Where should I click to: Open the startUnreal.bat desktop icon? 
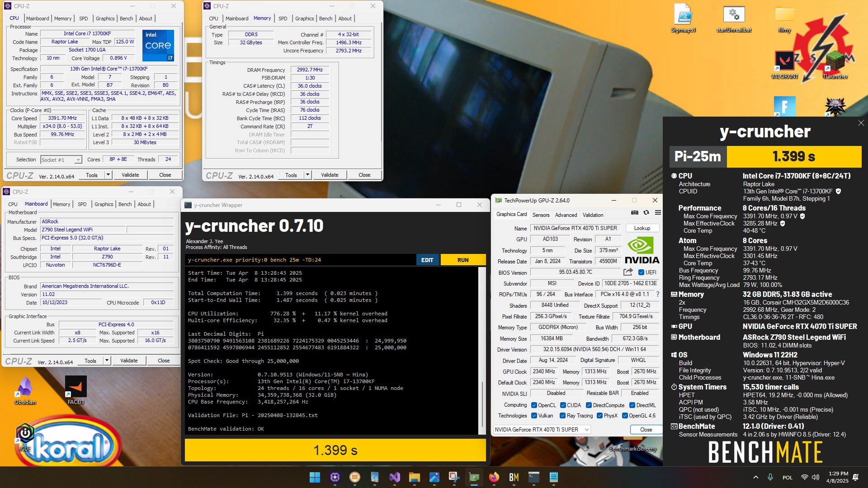734,18
